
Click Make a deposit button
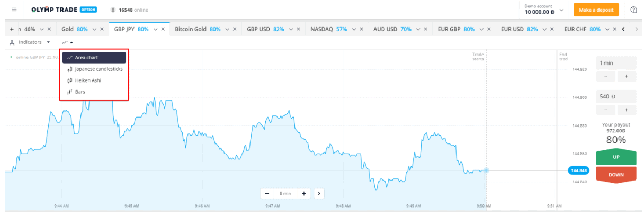coord(596,10)
